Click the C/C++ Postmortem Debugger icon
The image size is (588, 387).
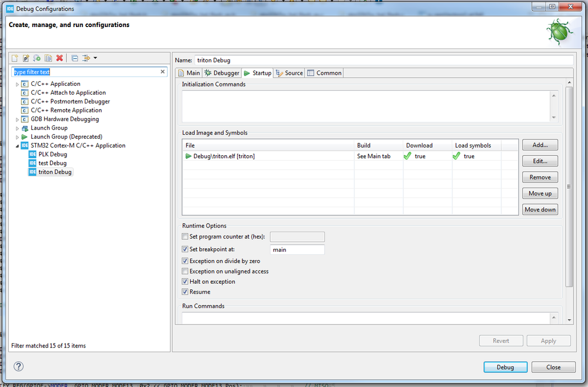[x=24, y=102]
